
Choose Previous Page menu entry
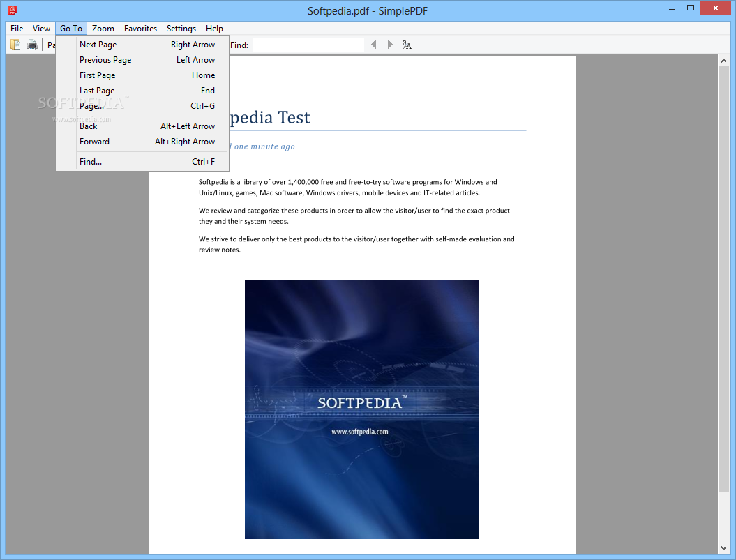142,60
